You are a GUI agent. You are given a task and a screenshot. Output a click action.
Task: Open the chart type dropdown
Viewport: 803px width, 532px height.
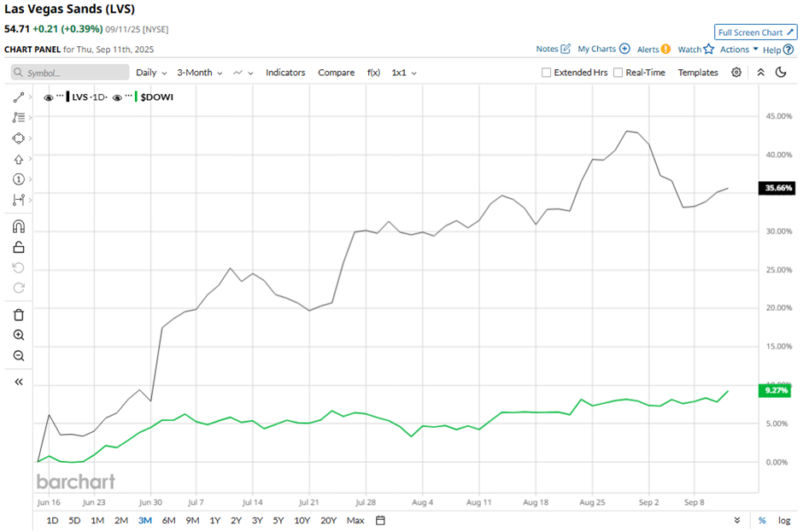[243, 73]
